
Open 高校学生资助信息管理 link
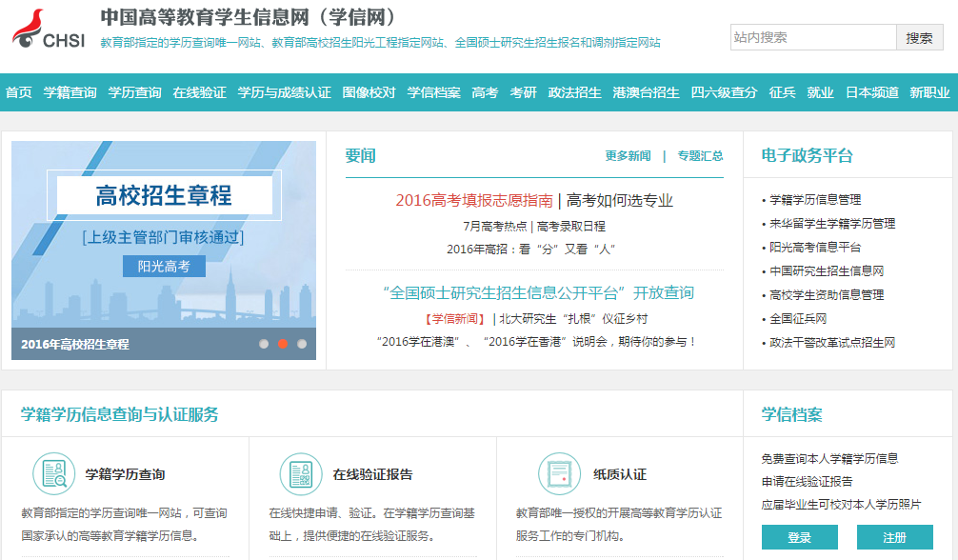[827, 295]
